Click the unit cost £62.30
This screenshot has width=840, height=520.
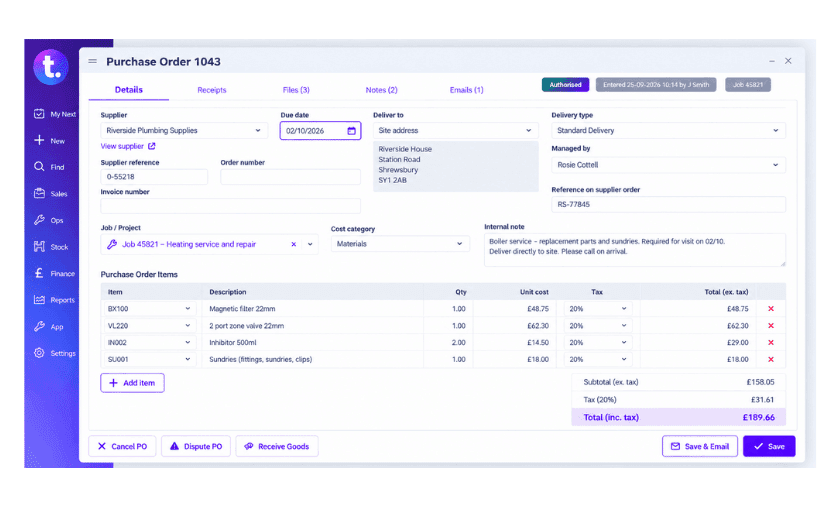(537, 326)
